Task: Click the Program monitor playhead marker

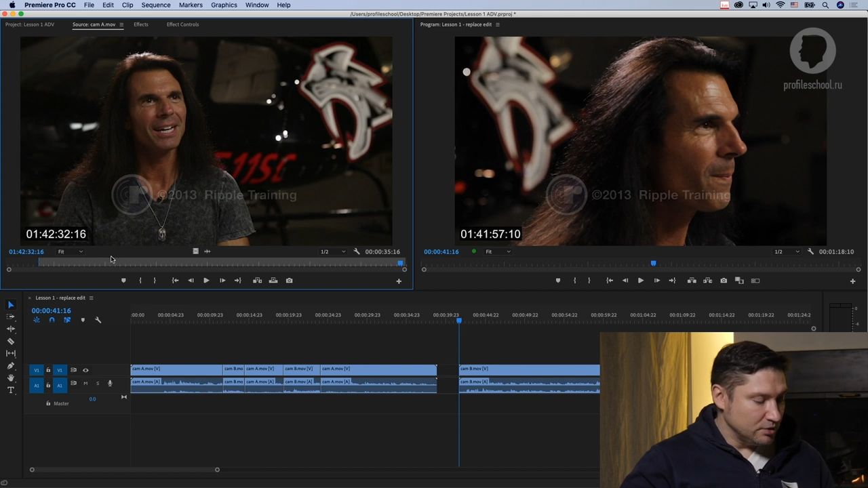Action: coord(654,263)
